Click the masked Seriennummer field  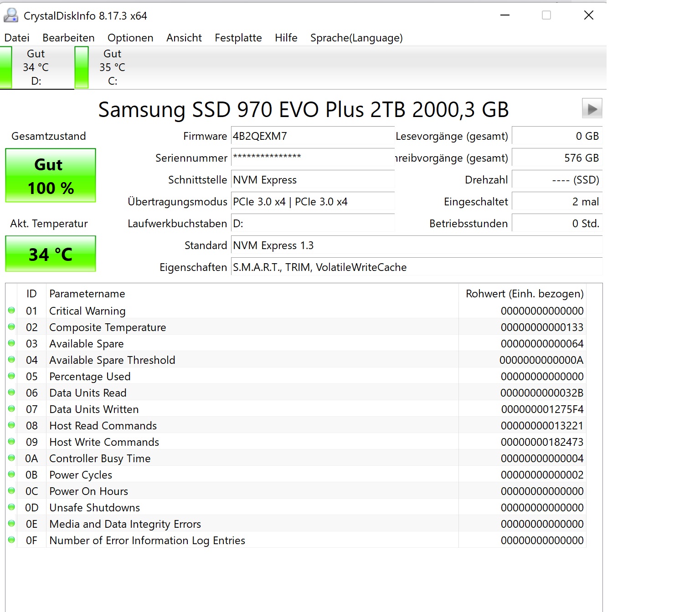click(x=313, y=158)
